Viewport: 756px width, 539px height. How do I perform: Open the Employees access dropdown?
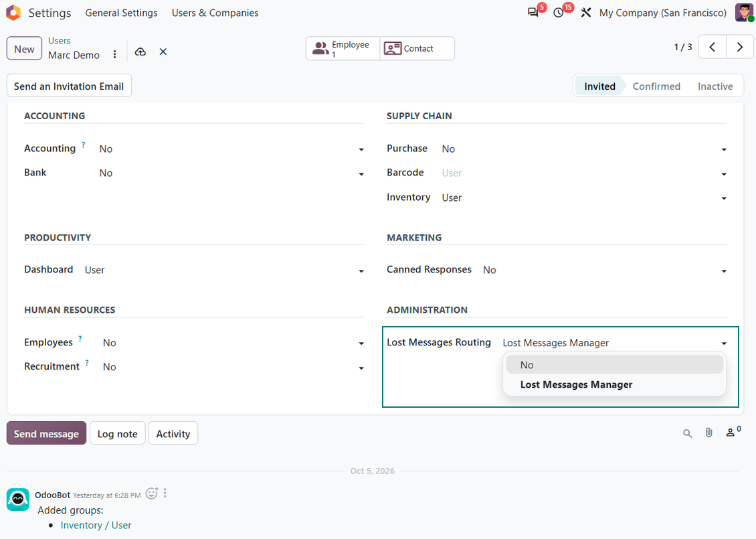point(233,343)
